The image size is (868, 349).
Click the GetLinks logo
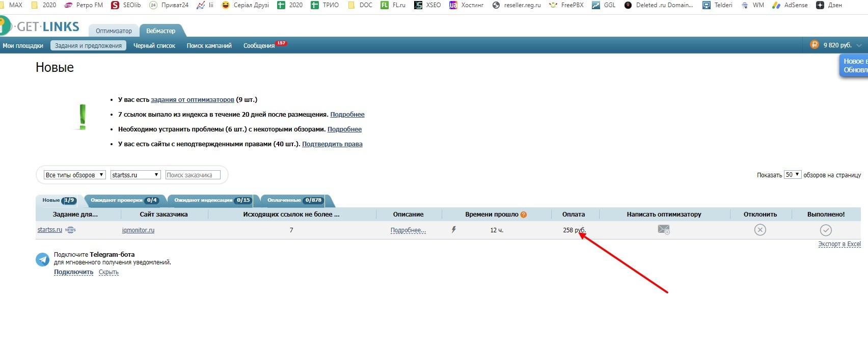tap(41, 26)
